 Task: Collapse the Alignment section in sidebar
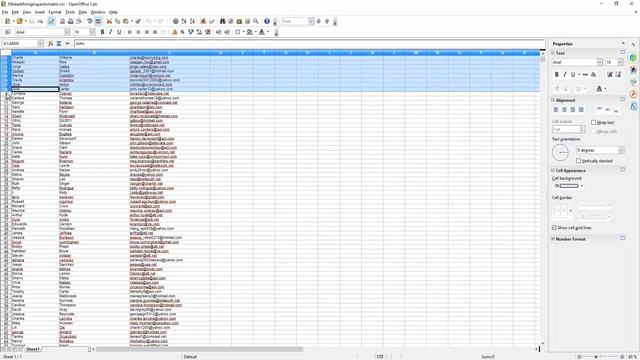[x=553, y=100]
